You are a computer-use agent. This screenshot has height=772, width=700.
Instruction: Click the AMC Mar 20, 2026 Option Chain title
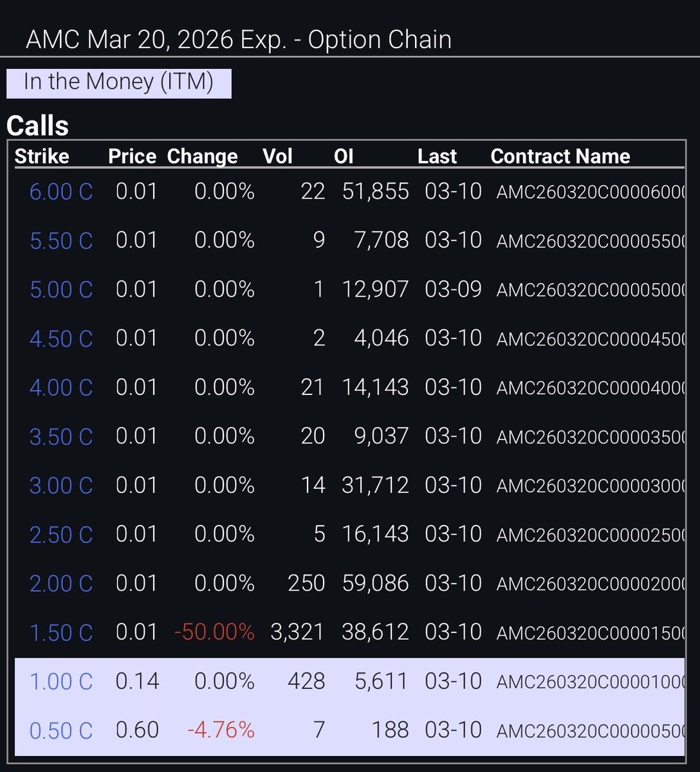[239, 40]
